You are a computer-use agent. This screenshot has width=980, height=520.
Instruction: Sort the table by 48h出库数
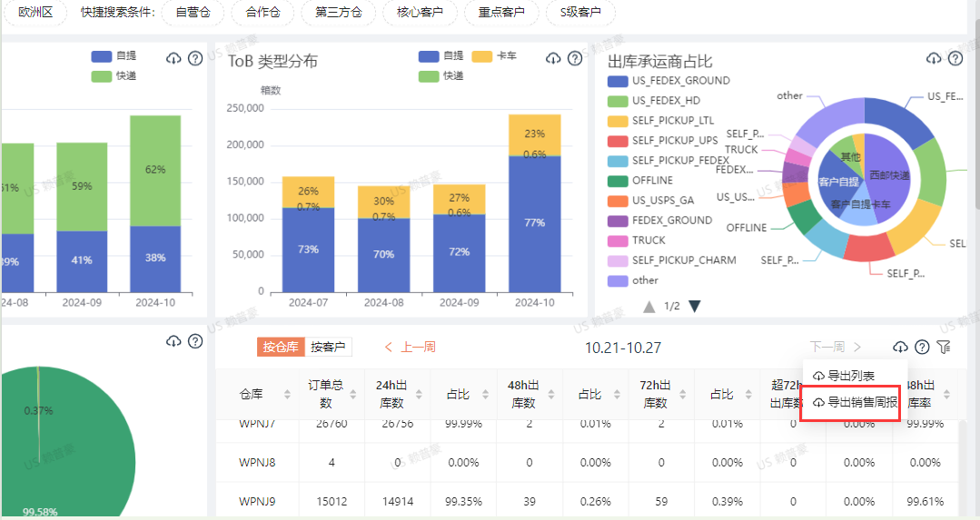551,395
